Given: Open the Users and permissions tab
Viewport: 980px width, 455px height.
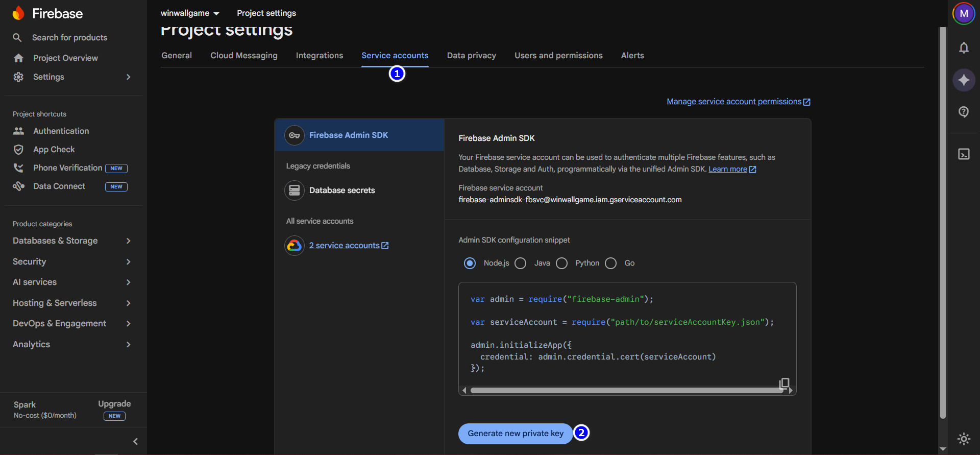Looking at the screenshot, I should coord(558,55).
